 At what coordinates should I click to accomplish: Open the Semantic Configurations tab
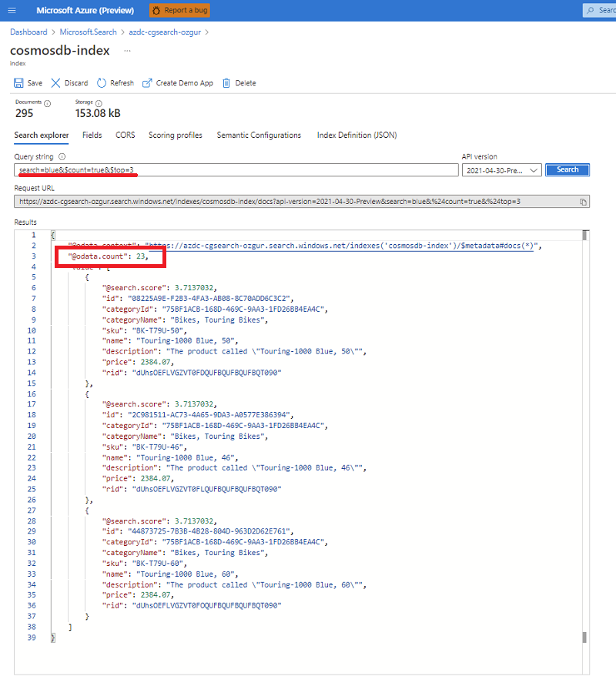259,135
